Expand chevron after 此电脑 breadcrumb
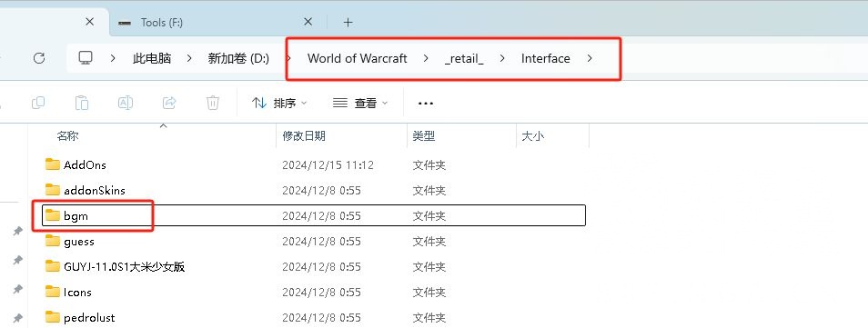 (x=189, y=58)
